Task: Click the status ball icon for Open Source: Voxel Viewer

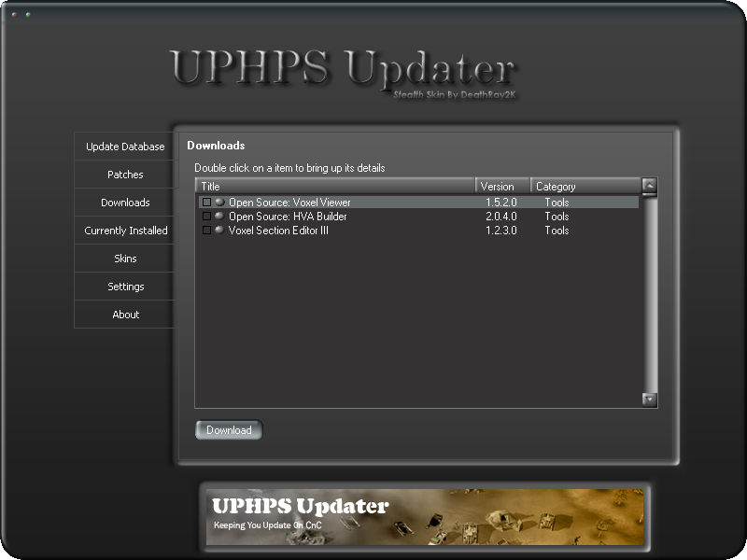Action: click(219, 202)
